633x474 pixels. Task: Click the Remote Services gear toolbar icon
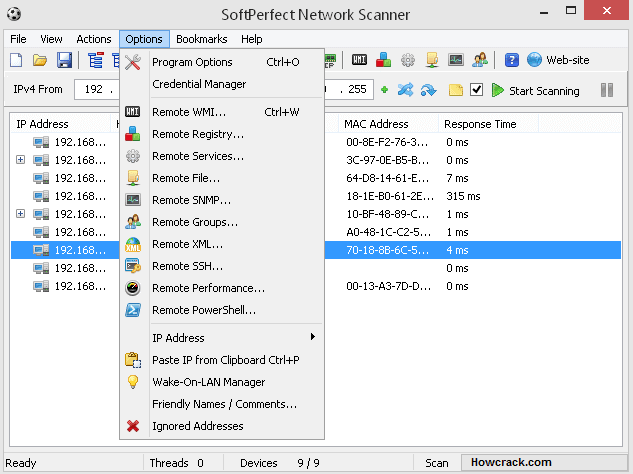coord(408,60)
